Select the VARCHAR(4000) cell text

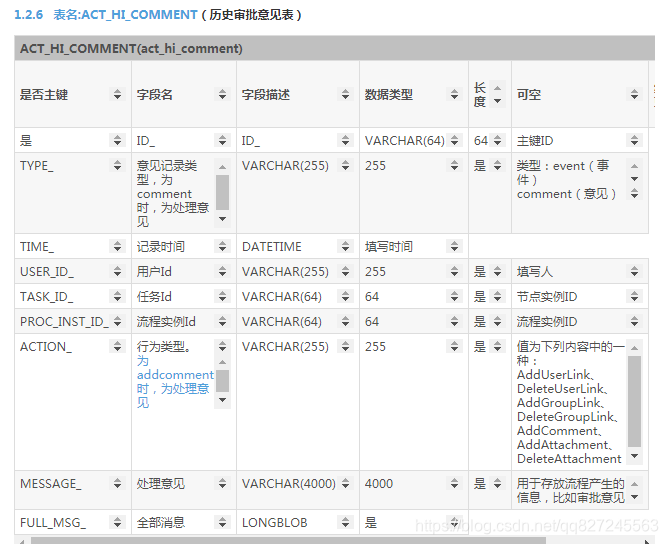(x=289, y=484)
